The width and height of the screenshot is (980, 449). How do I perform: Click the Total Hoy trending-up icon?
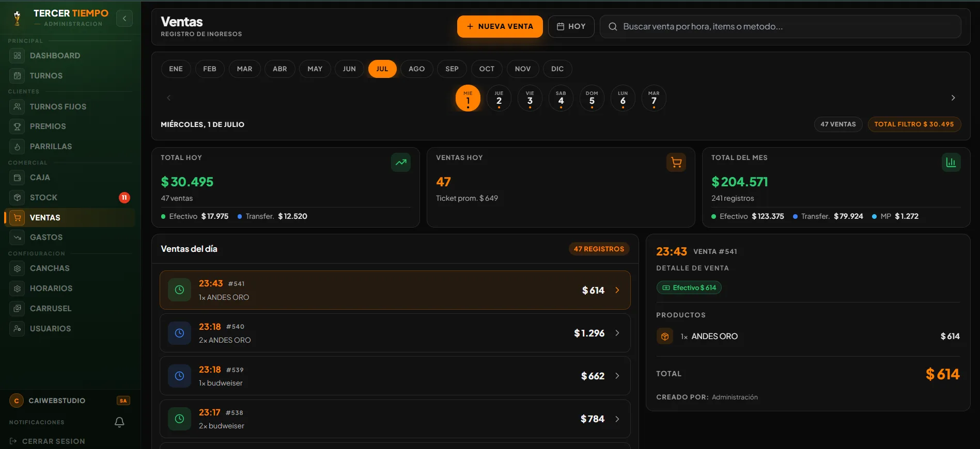401,162
